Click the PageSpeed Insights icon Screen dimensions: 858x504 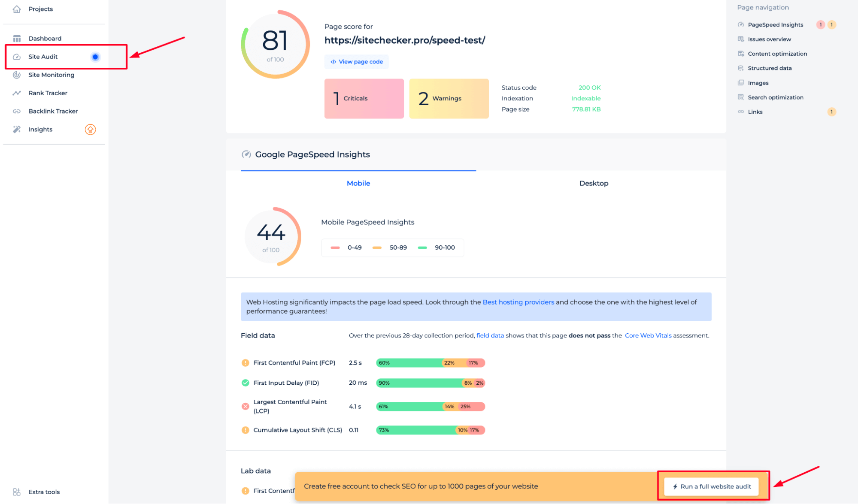click(740, 24)
